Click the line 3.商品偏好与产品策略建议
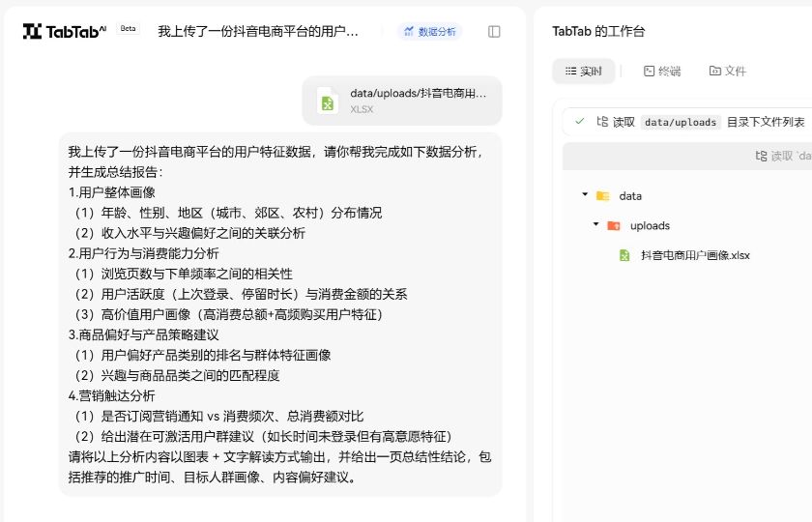The height and width of the screenshot is (522, 812). (143, 335)
